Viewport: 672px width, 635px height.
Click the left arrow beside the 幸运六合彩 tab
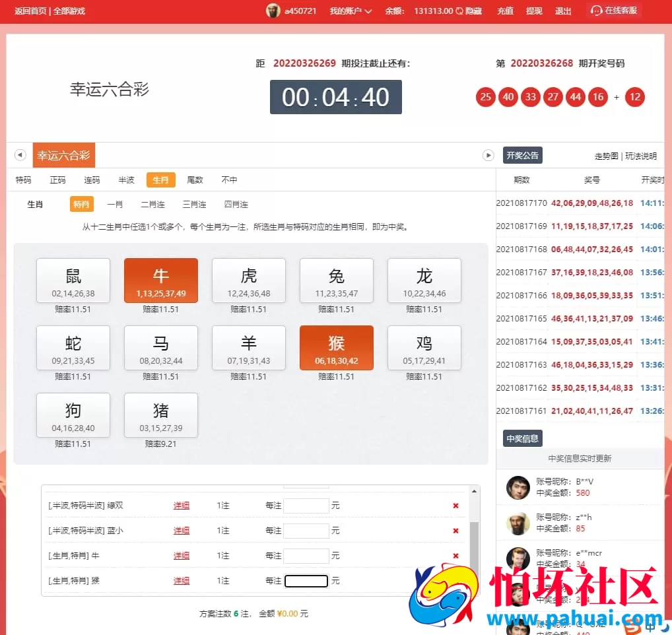click(20, 154)
